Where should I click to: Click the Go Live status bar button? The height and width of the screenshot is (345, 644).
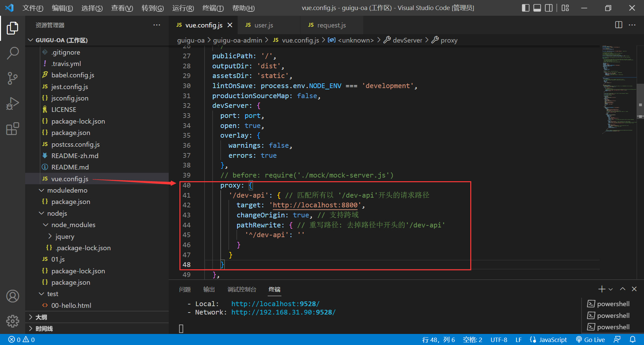pyautogui.click(x=590, y=340)
